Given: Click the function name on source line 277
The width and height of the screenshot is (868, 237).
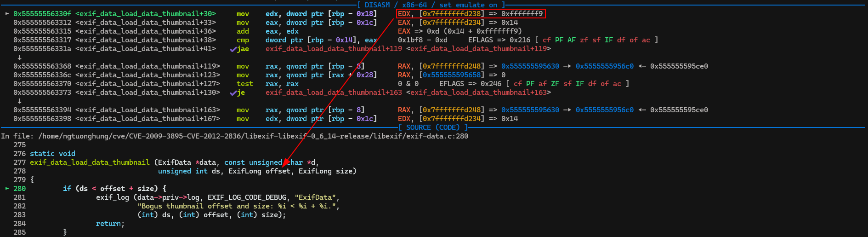Looking at the screenshot, I should tap(90, 162).
